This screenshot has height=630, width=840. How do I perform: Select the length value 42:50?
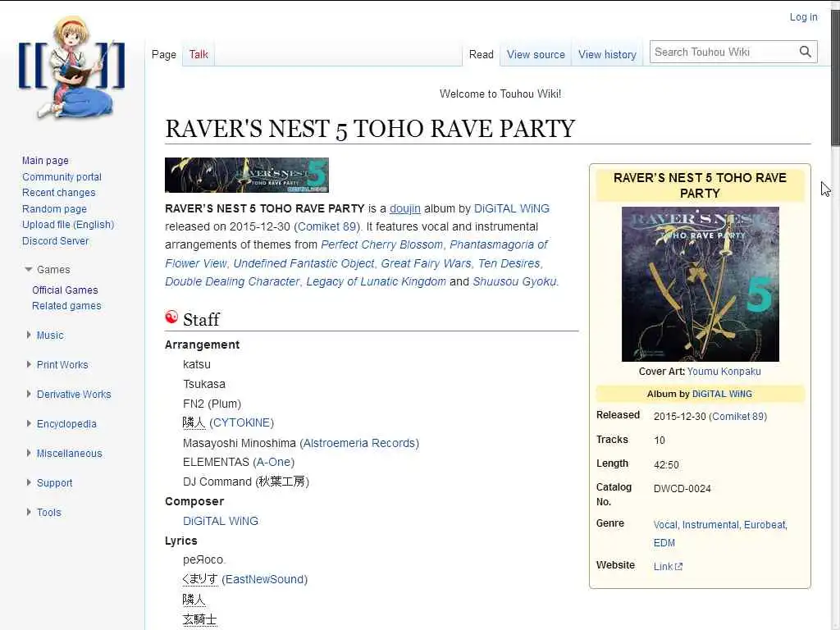coord(666,465)
